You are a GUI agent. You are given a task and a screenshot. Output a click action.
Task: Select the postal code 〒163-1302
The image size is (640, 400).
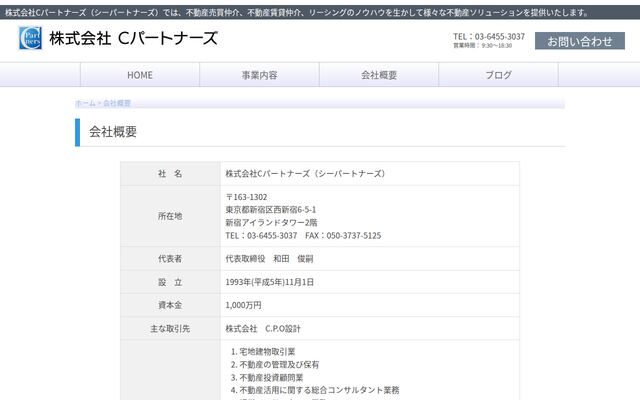point(247,197)
